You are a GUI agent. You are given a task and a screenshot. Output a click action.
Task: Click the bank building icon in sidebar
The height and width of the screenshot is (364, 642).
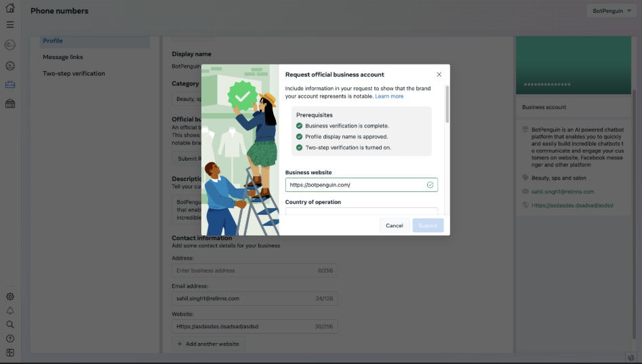click(x=9, y=104)
